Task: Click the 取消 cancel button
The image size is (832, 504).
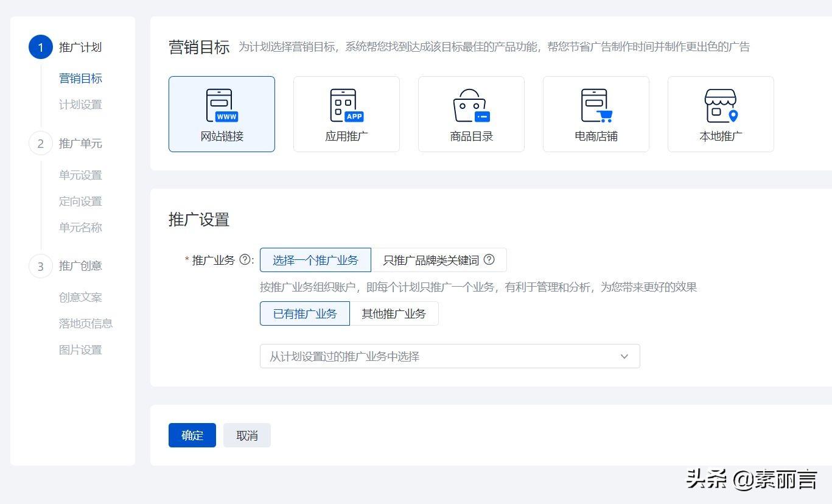Action: tap(247, 435)
